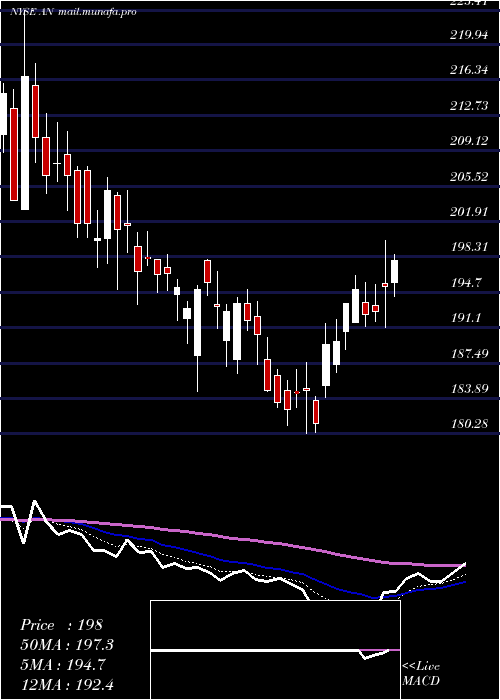This screenshot has width=500, height=700.
Task: Click the 205.52 price axis label
Action: tap(469, 176)
